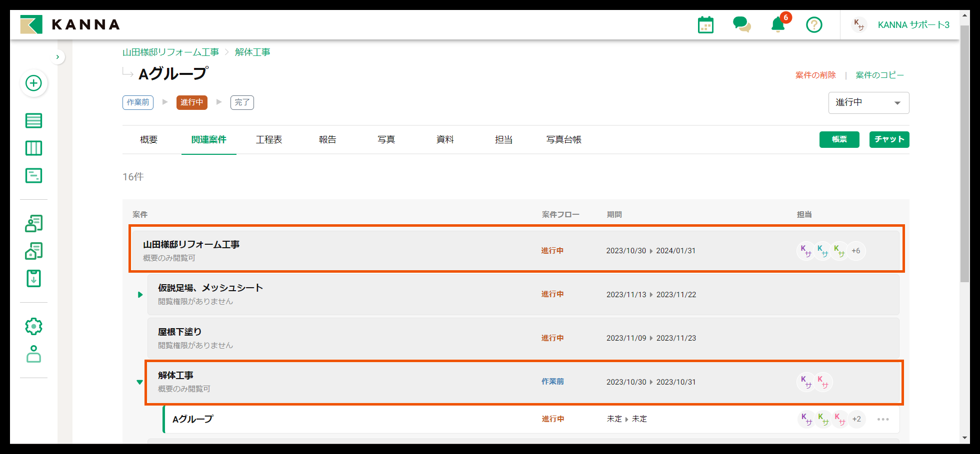Select the column board icon in the sidebar
980x454 pixels.
[x=33, y=148]
